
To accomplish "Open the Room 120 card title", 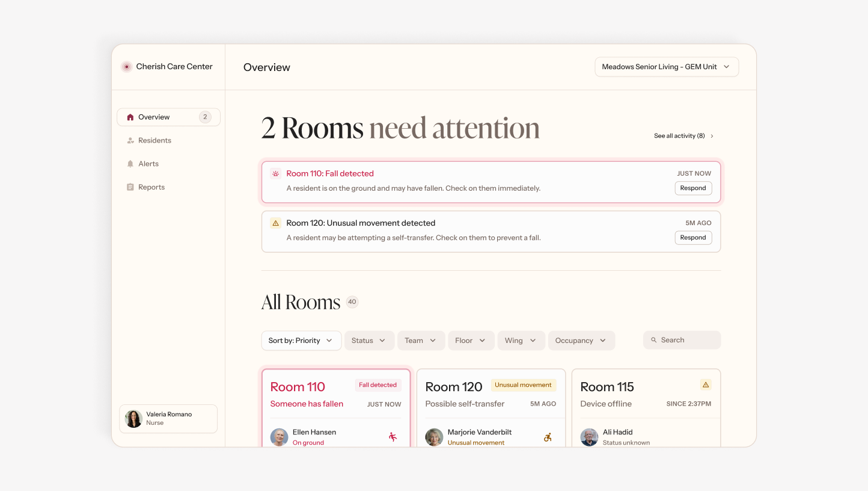I will [454, 387].
